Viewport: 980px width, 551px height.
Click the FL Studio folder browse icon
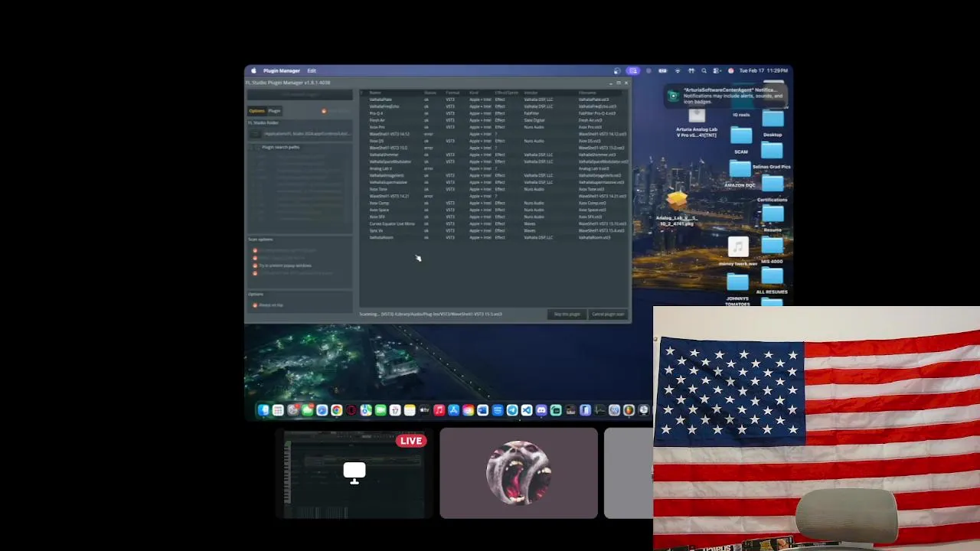255,134
